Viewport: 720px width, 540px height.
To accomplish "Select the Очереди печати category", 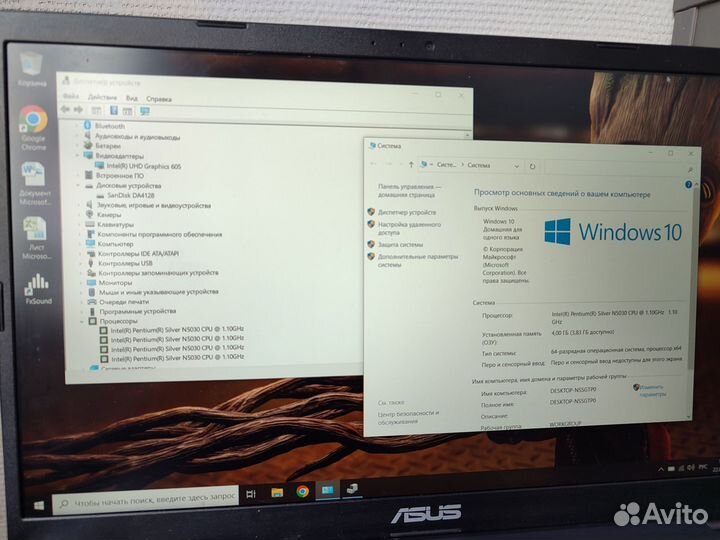I will pyautogui.click(x=124, y=302).
